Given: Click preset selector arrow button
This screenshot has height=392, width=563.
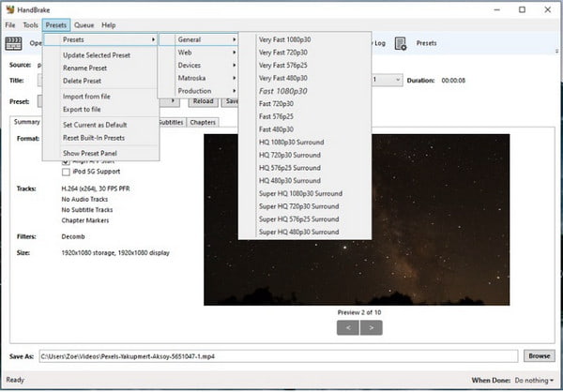Looking at the screenshot, I should [173, 101].
